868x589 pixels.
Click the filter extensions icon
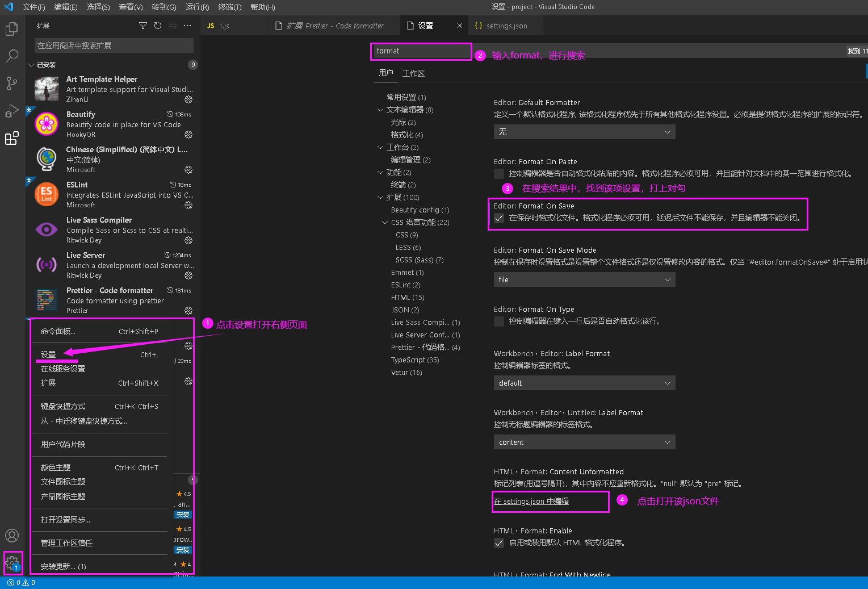pos(143,26)
